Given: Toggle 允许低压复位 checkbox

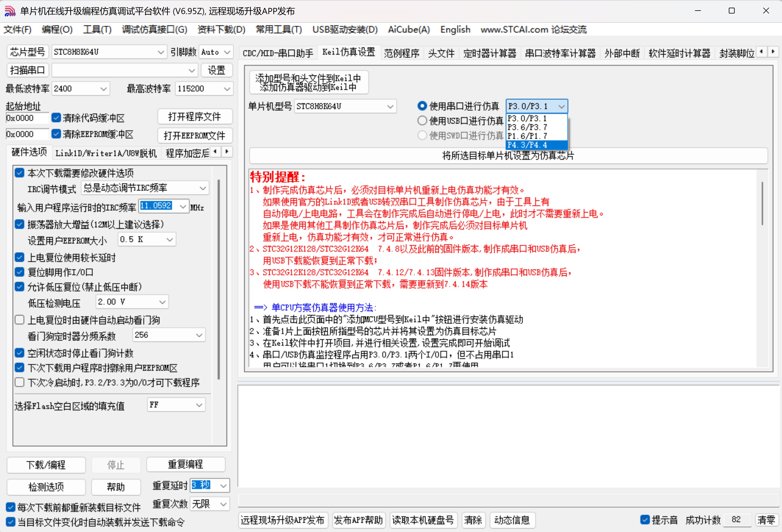Looking at the screenshot, I should tap(19, 287).
